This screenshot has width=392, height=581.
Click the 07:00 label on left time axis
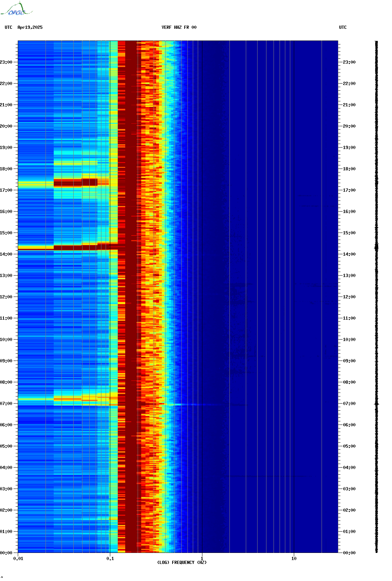tap(6, 404)
